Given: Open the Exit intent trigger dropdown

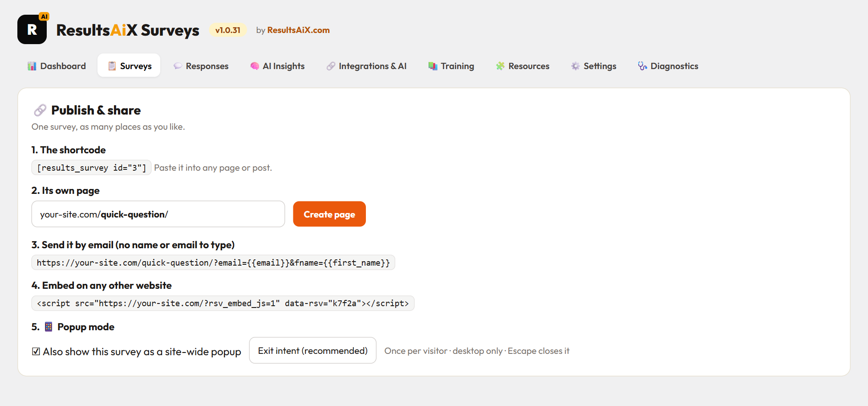Looking at the screenshot, I should tap(312, 350).
